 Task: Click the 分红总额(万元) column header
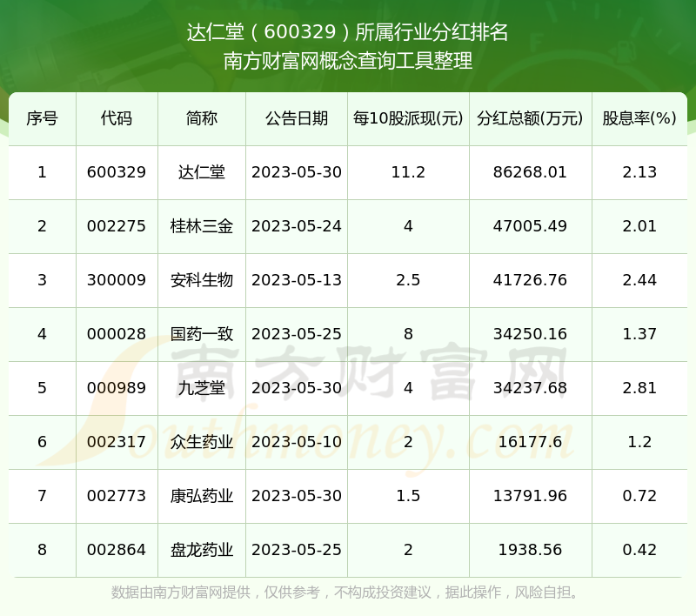[530, 118]
